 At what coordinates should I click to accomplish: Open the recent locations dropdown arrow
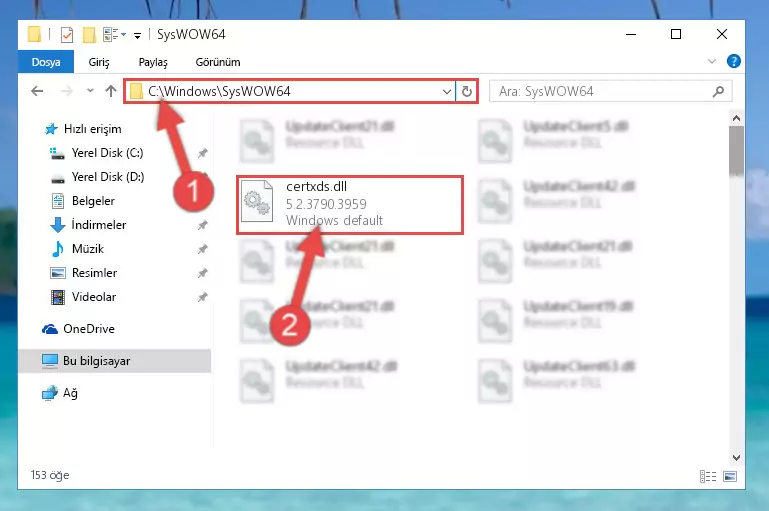(x=90, y=91)
